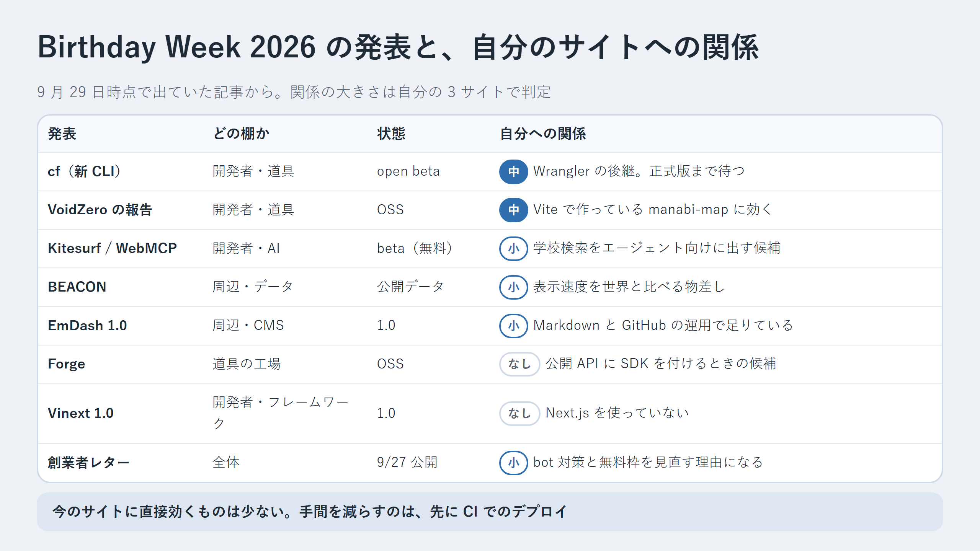Click OSS status in the VoidZero row
Viewport: 980px width, 551px height.
click(x=390, y=210)
